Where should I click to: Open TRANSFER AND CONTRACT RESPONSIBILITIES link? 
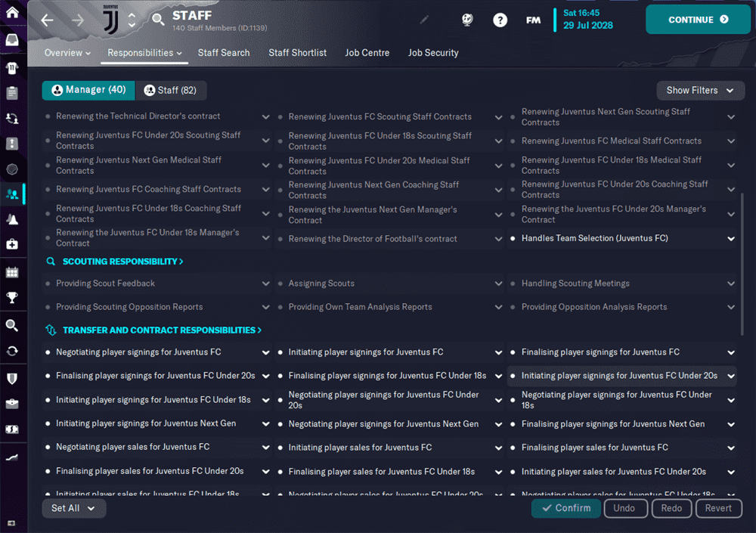162,330
